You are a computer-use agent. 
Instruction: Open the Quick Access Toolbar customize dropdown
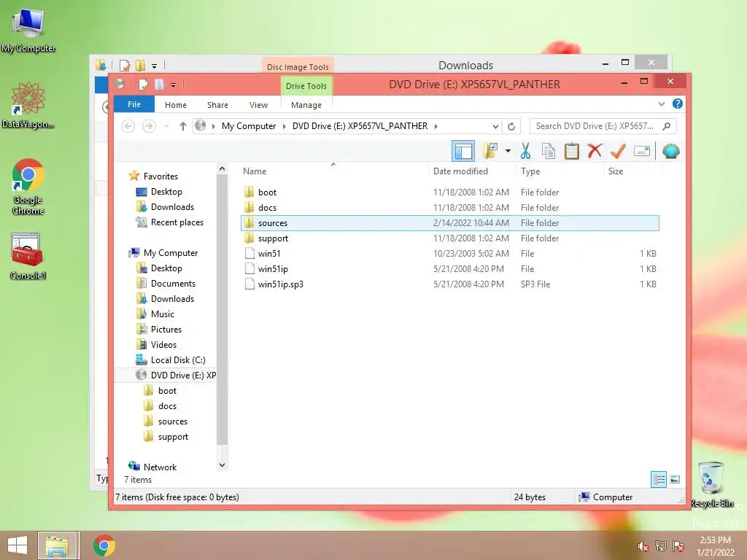click(x=174, y=85)
